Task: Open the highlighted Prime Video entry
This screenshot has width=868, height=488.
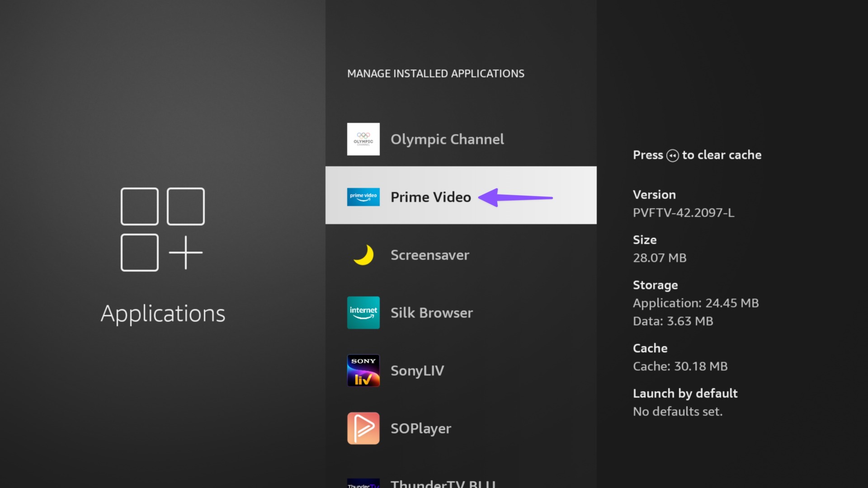Action: (x=430, y=197)
